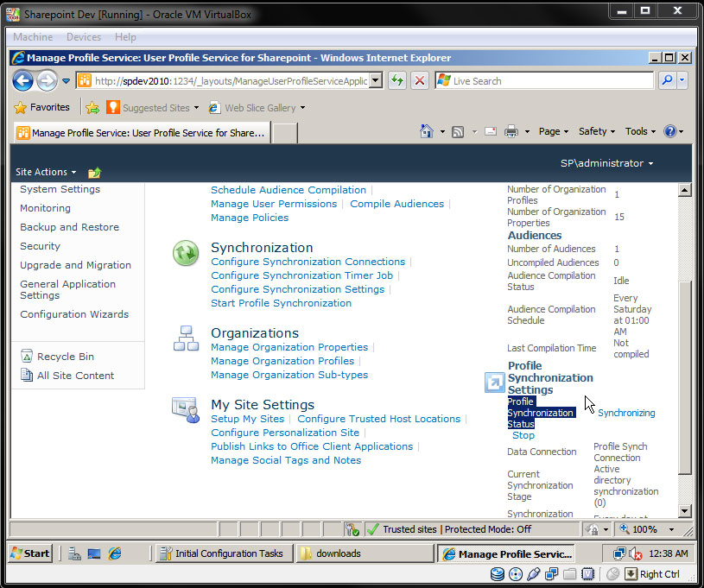Viewport: 704px width, 588px height.
Task: Click the green Synchronization section icon
Action: pyautogui.click(x=186, y=253)
